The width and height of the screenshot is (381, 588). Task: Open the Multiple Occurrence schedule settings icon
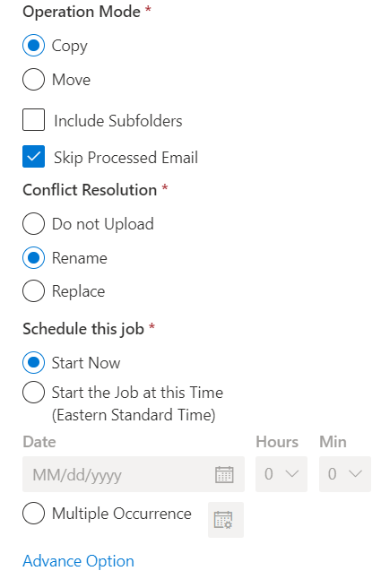click(x=226, y=520)
